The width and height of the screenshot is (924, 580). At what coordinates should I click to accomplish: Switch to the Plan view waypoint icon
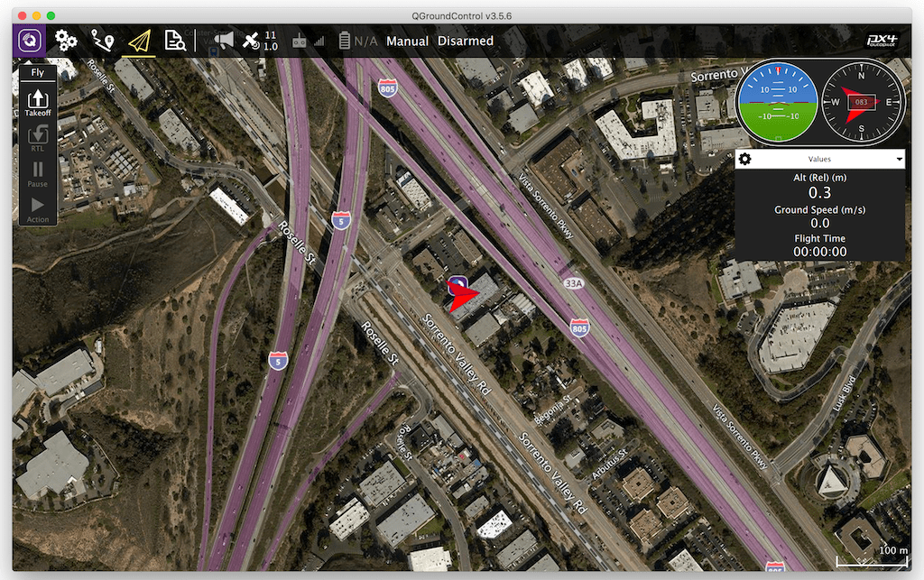tap(103, 41)
